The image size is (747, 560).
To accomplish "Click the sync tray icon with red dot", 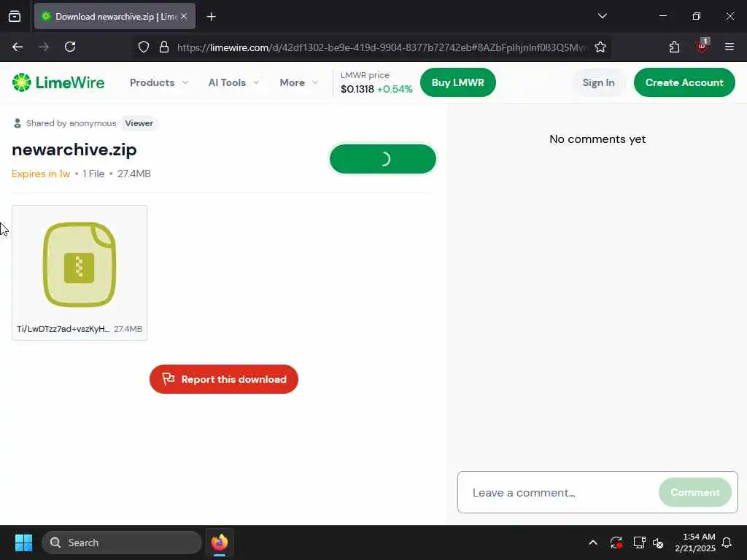I will coord(616,542).
